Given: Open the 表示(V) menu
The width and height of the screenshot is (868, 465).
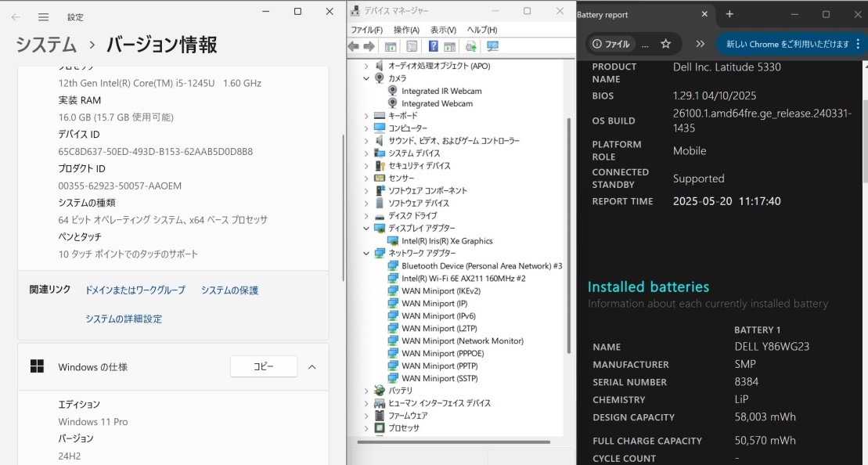Looking at the screenshot, I should [x=444, y=30].
